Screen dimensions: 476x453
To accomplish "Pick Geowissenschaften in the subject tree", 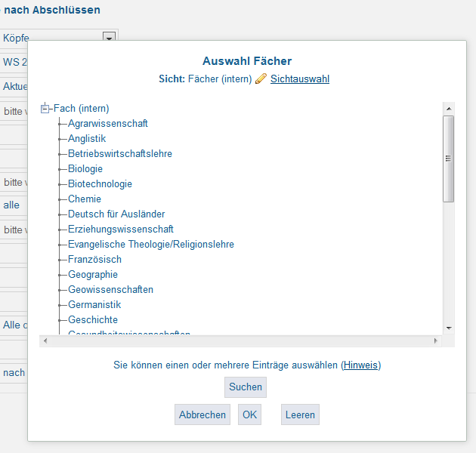I will pyautogui.click(x=110, y=289).
